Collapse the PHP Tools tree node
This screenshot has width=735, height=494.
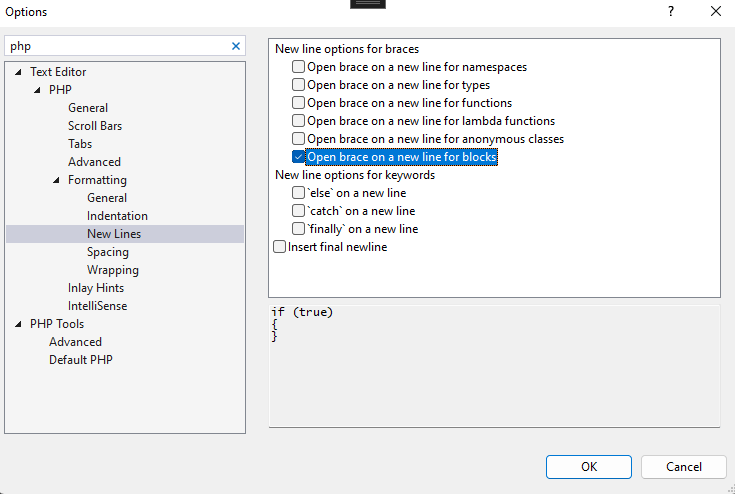point(19,324)
